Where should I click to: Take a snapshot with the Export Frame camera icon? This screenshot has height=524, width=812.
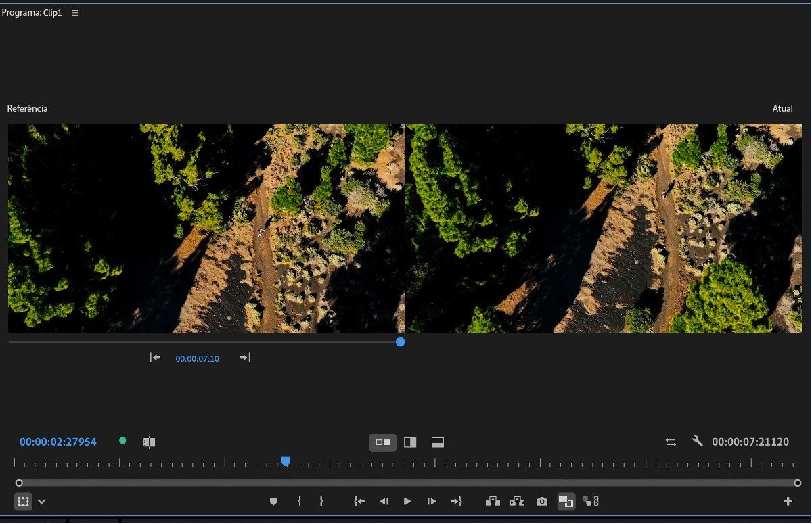click(542, 501)
